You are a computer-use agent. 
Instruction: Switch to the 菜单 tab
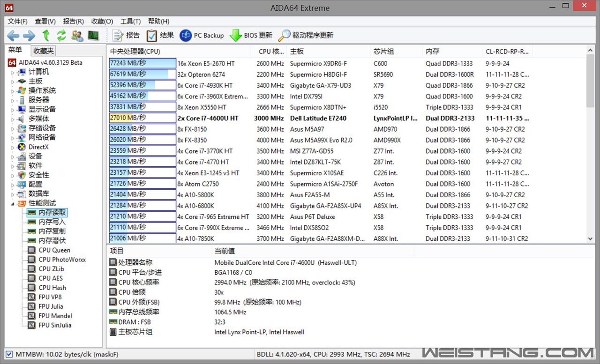point(15,50)
